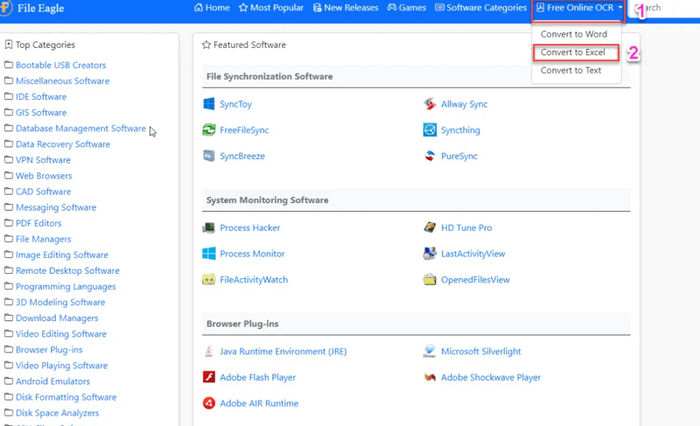Screen dimensions: 700x426
Task: Select Convert to Word option
Action: click(574, 34)
